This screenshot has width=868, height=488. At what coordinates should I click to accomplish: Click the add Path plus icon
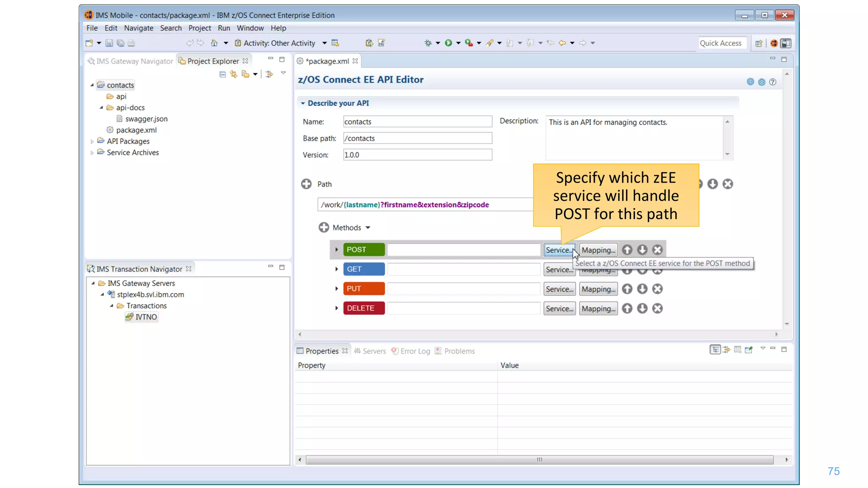(306, 184)
